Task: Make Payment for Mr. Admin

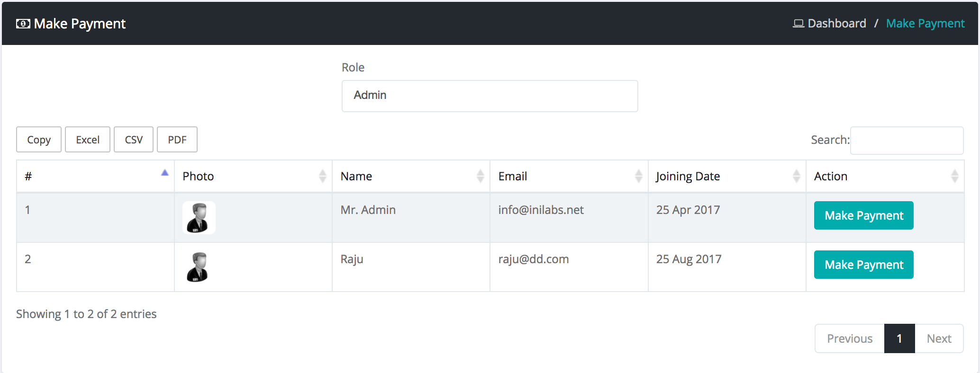Action: pyautogui.click(x=863, y=215)
